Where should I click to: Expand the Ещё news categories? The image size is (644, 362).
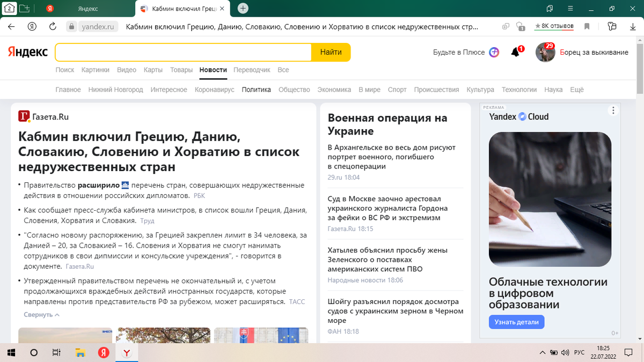(577, 90)
